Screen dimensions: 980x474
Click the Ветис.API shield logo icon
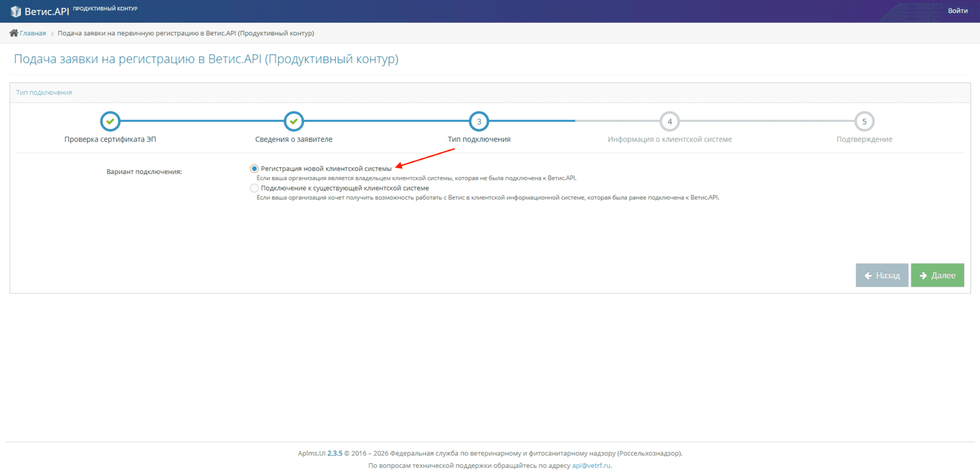coord(16,11)
